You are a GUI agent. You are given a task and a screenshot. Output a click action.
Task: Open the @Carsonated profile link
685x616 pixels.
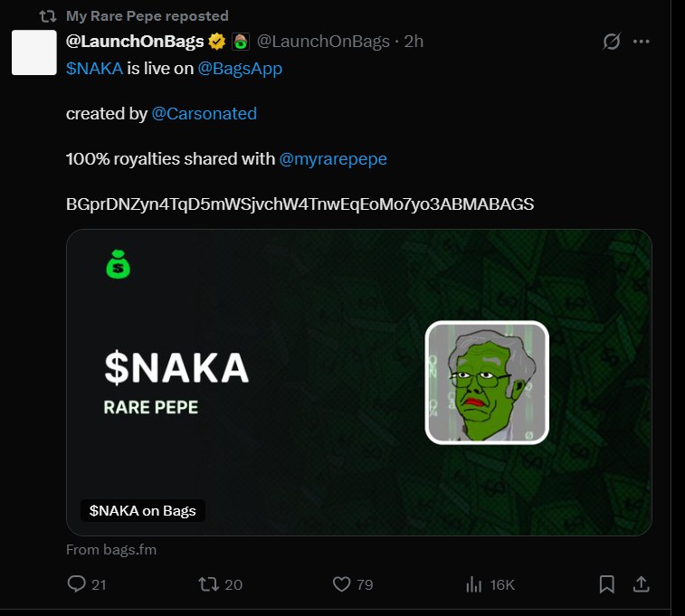pos(205,114)
